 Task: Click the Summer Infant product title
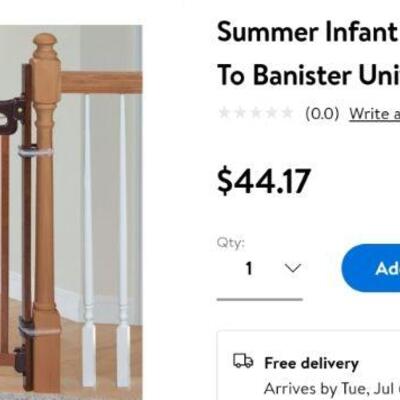tap(308, 32)
